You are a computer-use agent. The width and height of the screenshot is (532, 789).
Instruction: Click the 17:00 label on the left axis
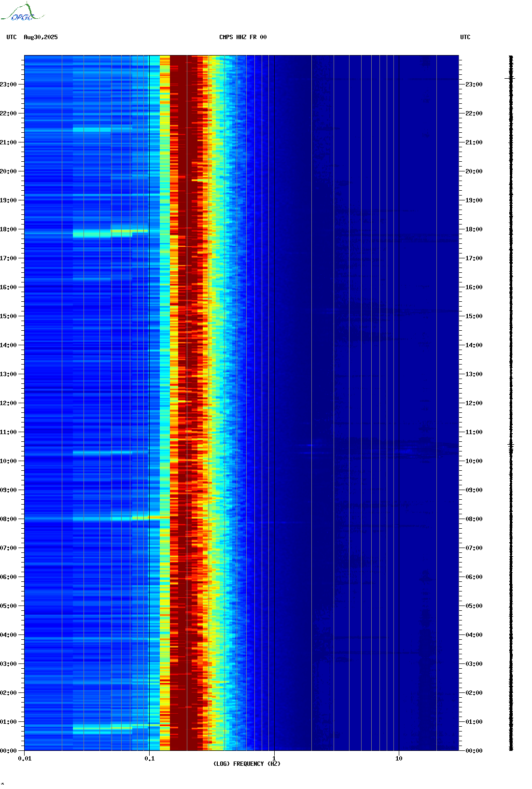coord(8,258)
